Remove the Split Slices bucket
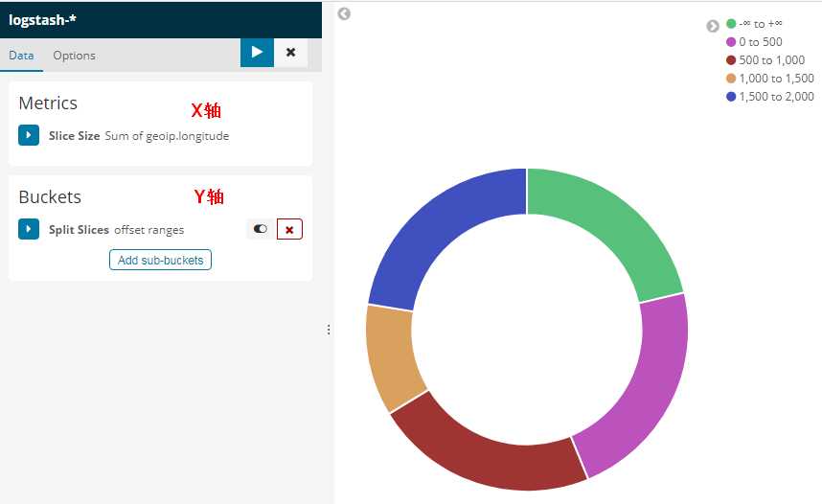Screen dimensions: 822x504 [x=289, y=229]
